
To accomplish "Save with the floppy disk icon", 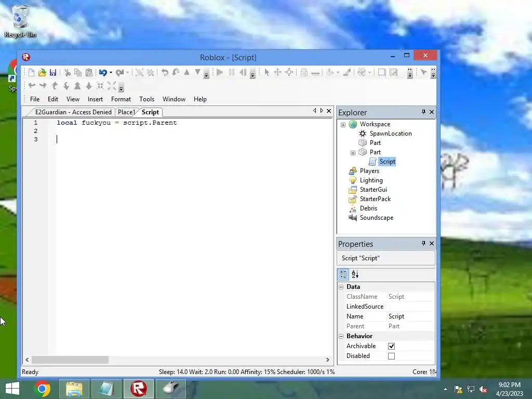I will coord(53,72).
